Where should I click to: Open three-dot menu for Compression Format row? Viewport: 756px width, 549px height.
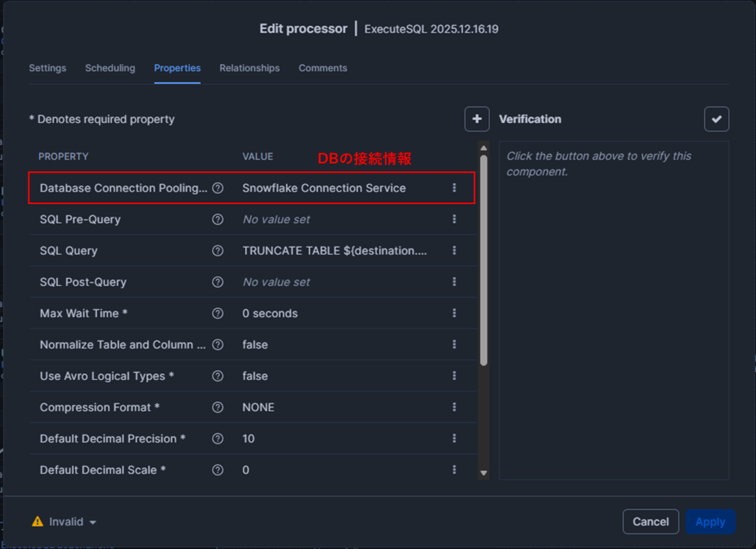coord(454,407)
